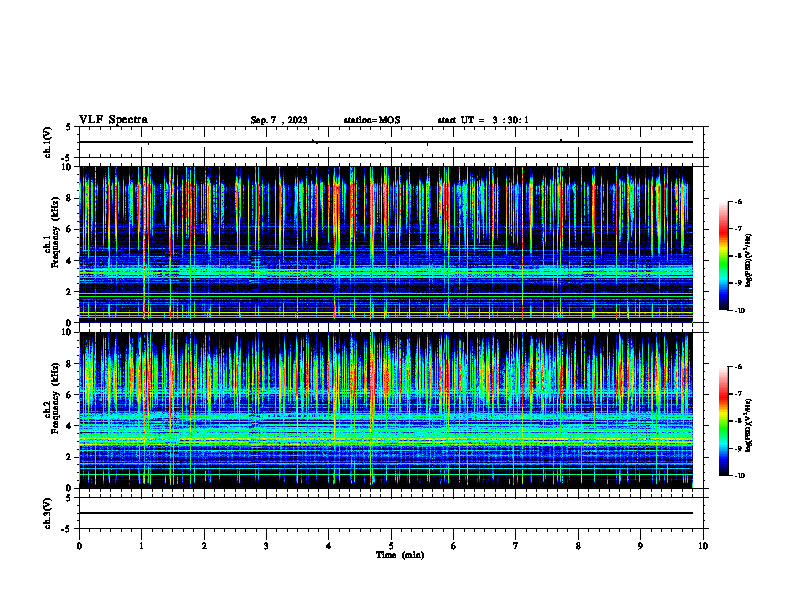Click the "start UT = 3:30:1" header text
Screen dimensions: 792x612
[x=483, y=120]
